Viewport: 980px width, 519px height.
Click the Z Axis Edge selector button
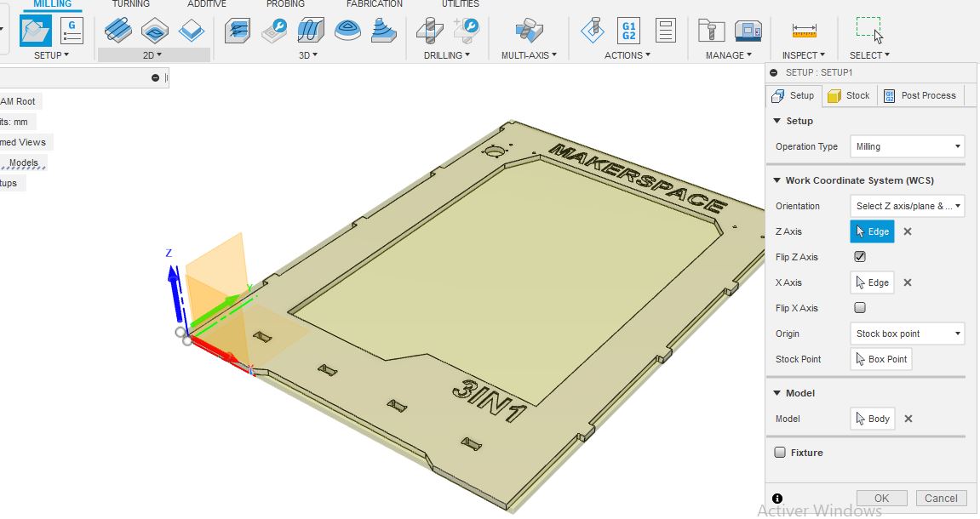(872, 231)
